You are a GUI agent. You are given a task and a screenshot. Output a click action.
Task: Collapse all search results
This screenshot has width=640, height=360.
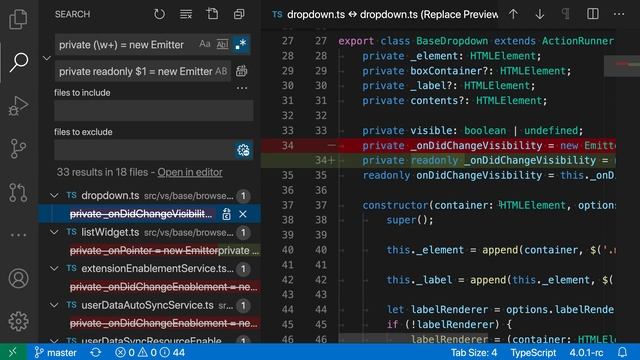click(239, 14)
